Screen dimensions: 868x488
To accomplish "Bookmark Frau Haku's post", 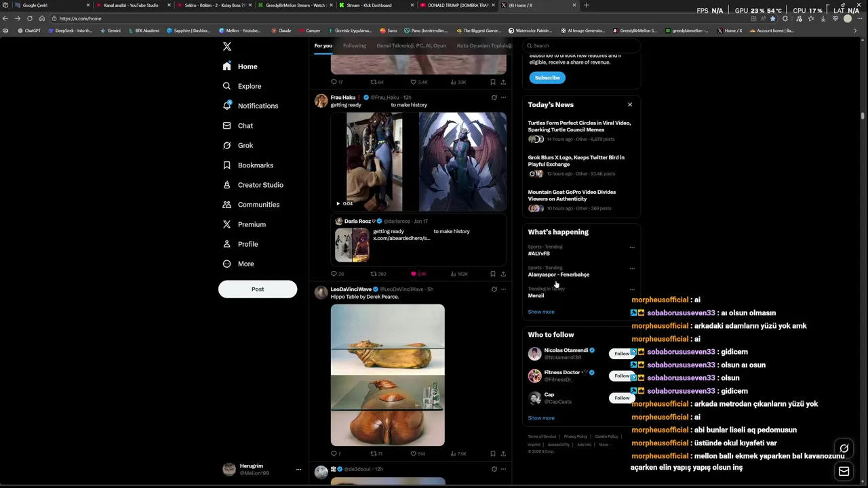I will [x=493, y=274].
